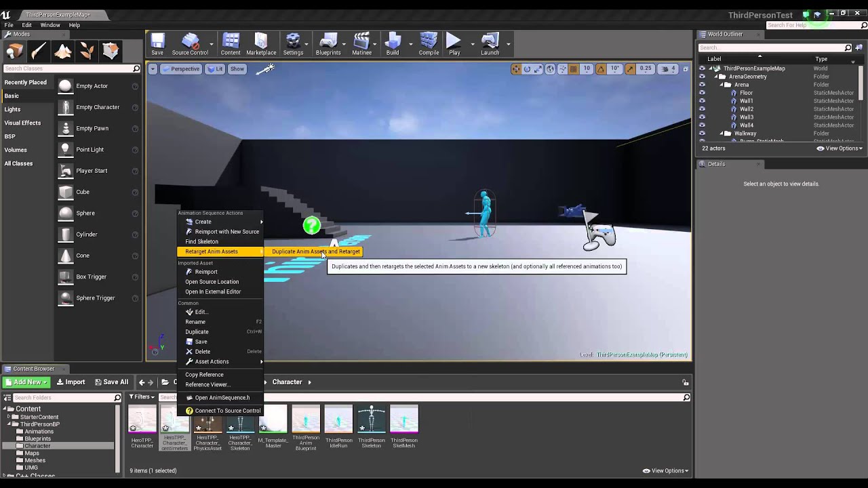868x488 pixels.
Task: Click the Save toolbar icon
Action: (x=157, y=44)
